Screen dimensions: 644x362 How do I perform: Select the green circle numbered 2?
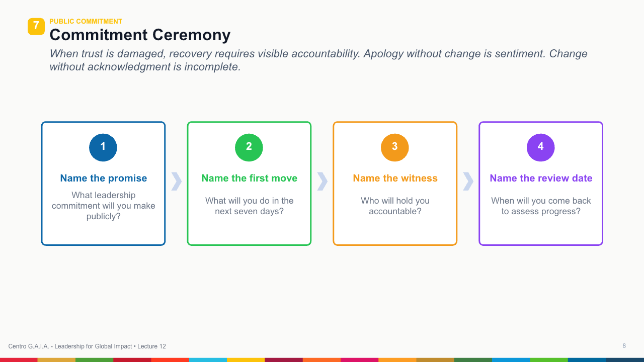(249, 147)
